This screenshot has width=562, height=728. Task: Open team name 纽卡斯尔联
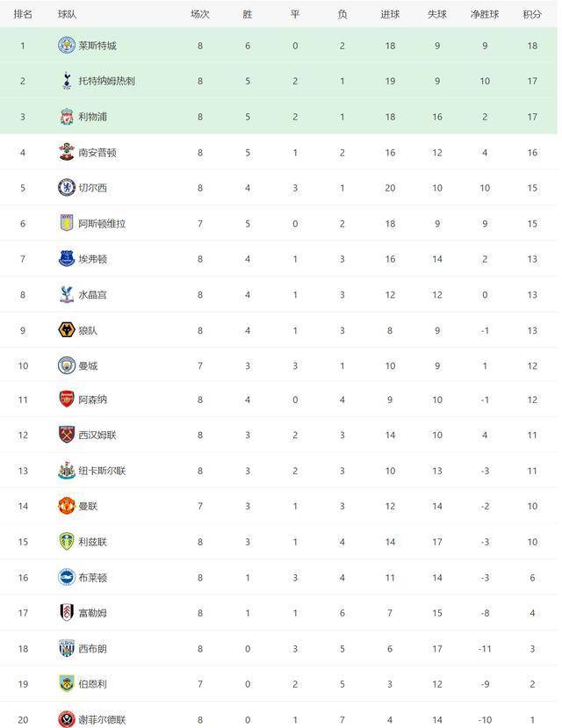pyautogui.click(x=102, y=471)
